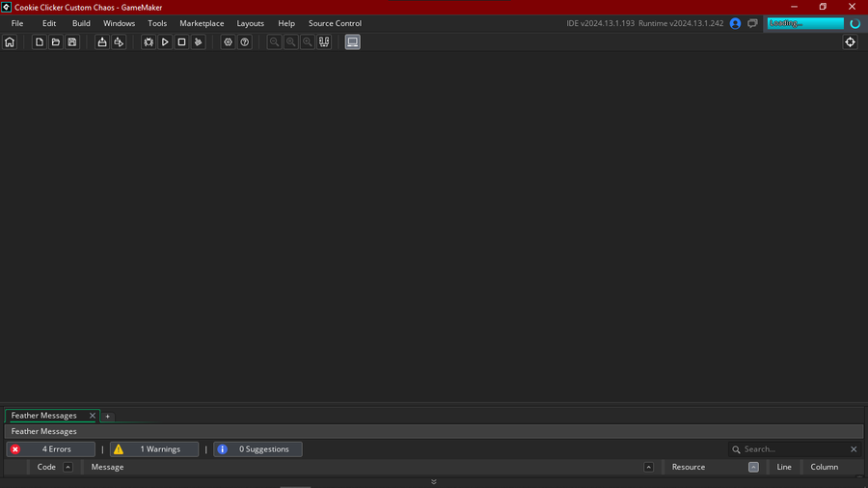The width and height of the screenshot is (868, 488).
Task: Click the Loading progress bar
Action: [805, 23]
